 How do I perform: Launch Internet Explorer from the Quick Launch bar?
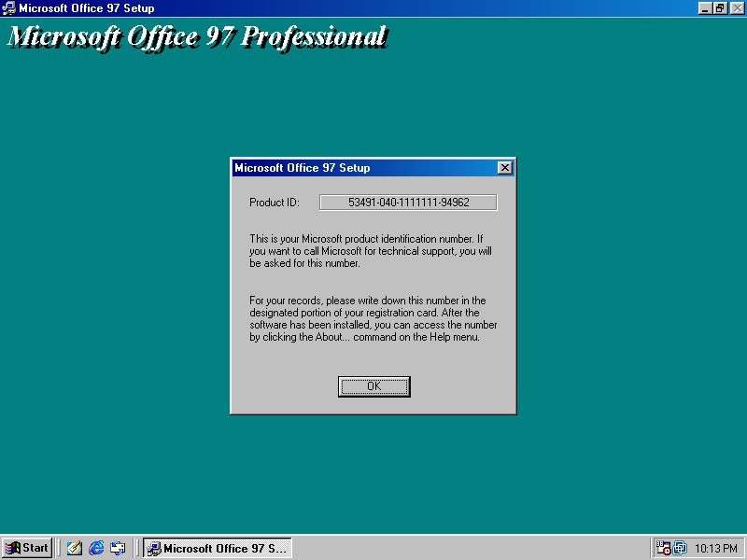pos(95,548)
